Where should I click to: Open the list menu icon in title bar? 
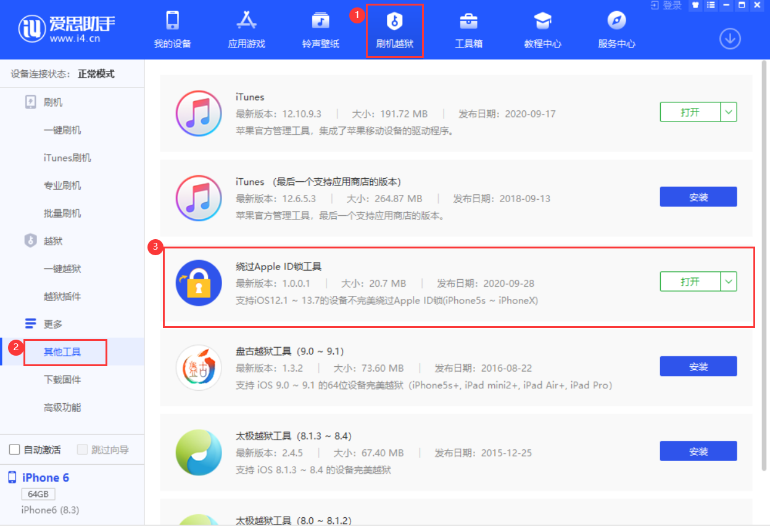pos(711,6)
